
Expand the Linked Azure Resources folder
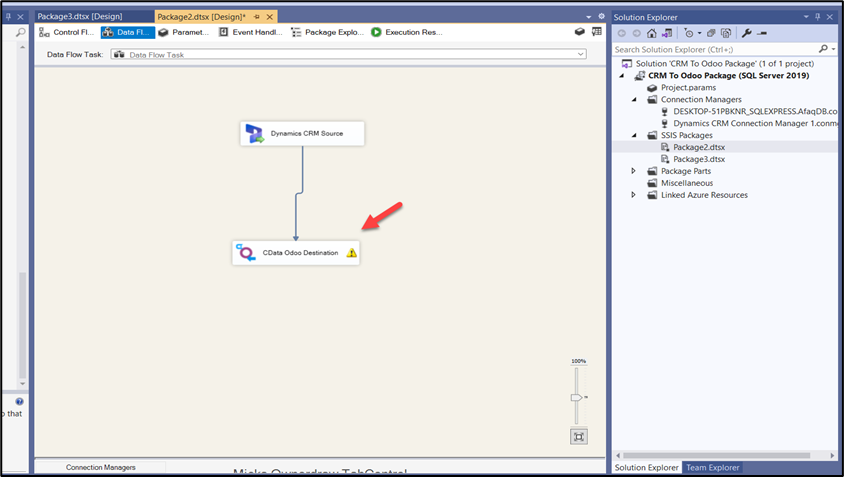[634, 195]
